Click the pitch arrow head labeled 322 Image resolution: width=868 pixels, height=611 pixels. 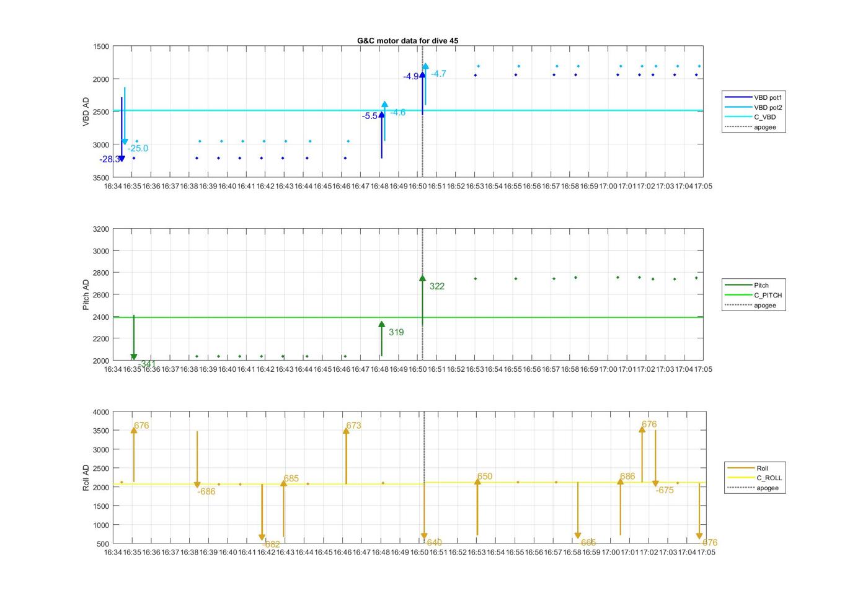tap(422, 278)
